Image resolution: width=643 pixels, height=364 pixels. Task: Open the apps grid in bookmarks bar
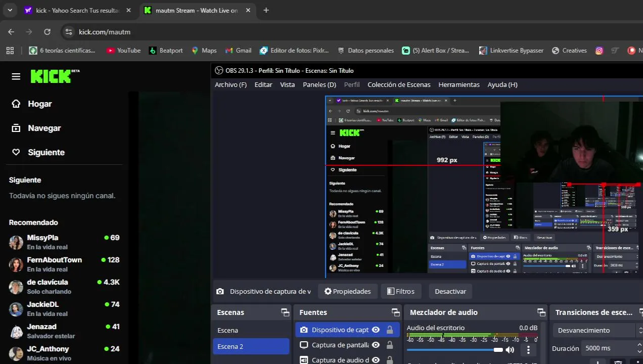(10, 51)
